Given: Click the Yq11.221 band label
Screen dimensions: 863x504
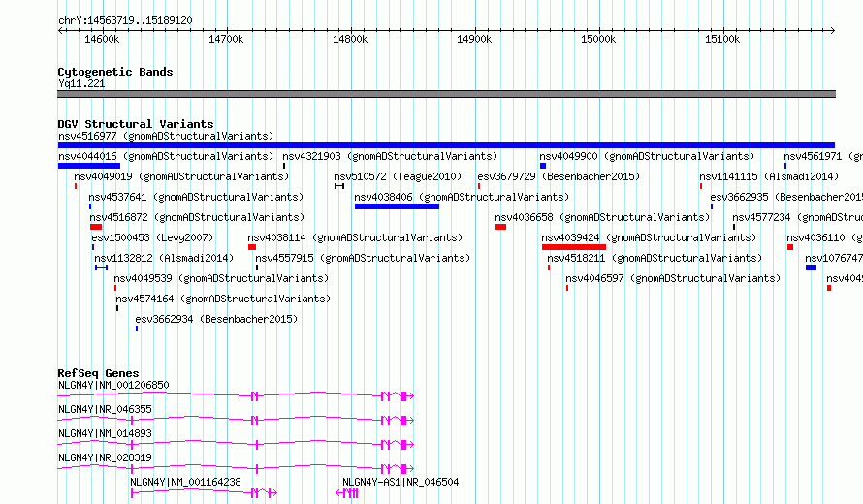Looking at the screenshot, I should [x=81, y=83].
